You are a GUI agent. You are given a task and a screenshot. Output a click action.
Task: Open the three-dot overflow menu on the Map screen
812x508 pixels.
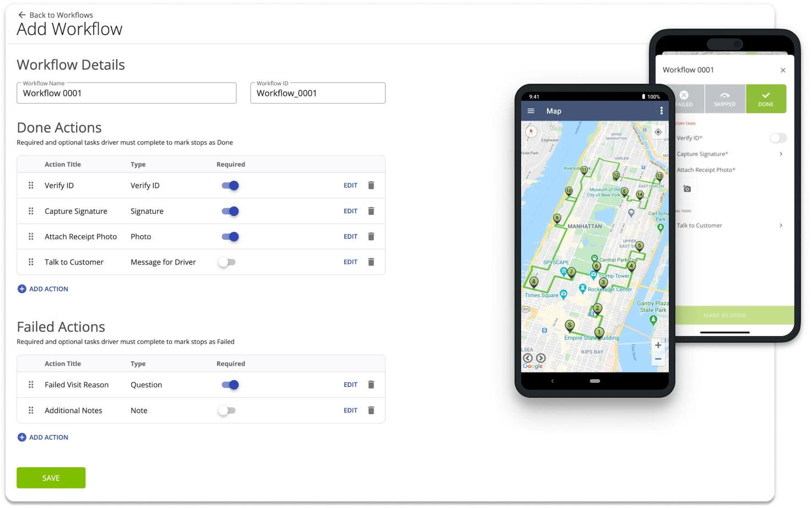point(661,111)
